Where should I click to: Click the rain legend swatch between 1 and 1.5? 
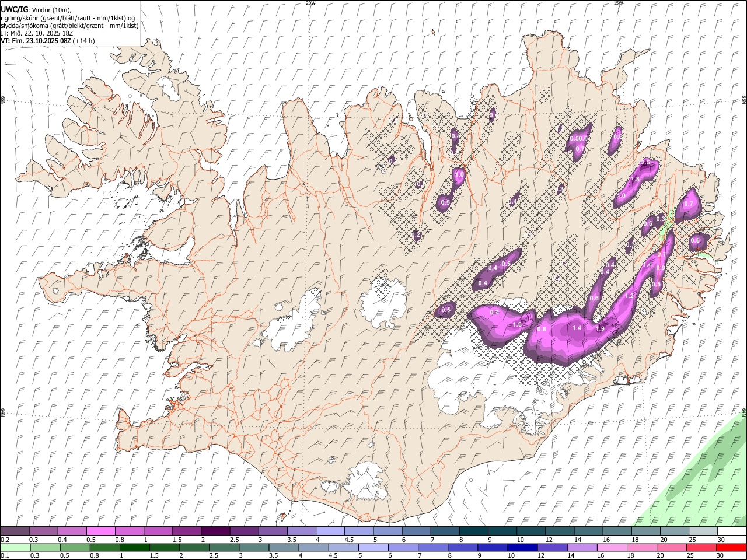(x=134, y=547)
